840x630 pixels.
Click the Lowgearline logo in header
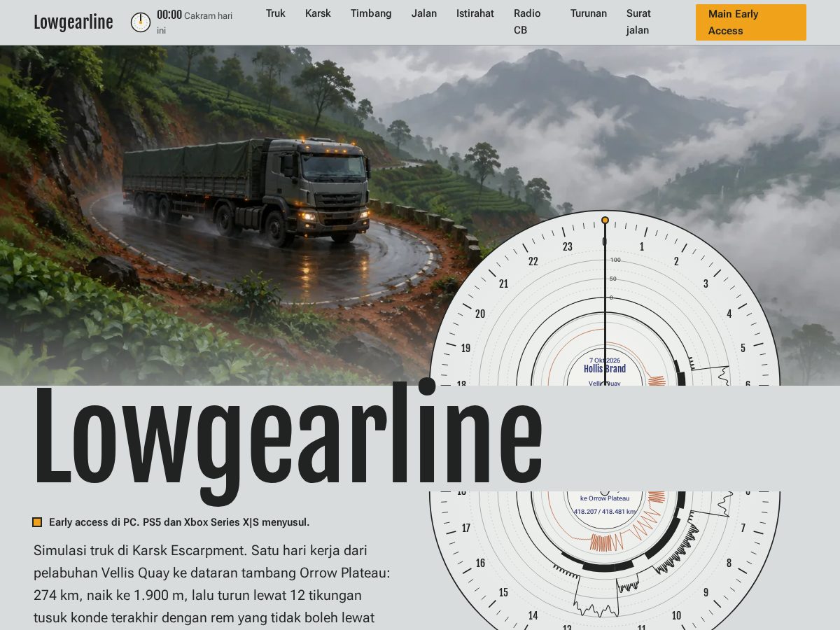(73, 22)
